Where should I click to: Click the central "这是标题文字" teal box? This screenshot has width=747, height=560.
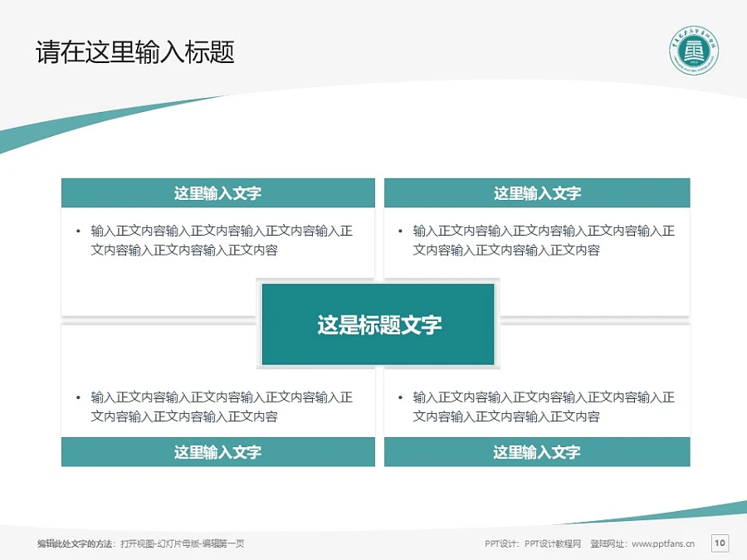coord(378,324)
